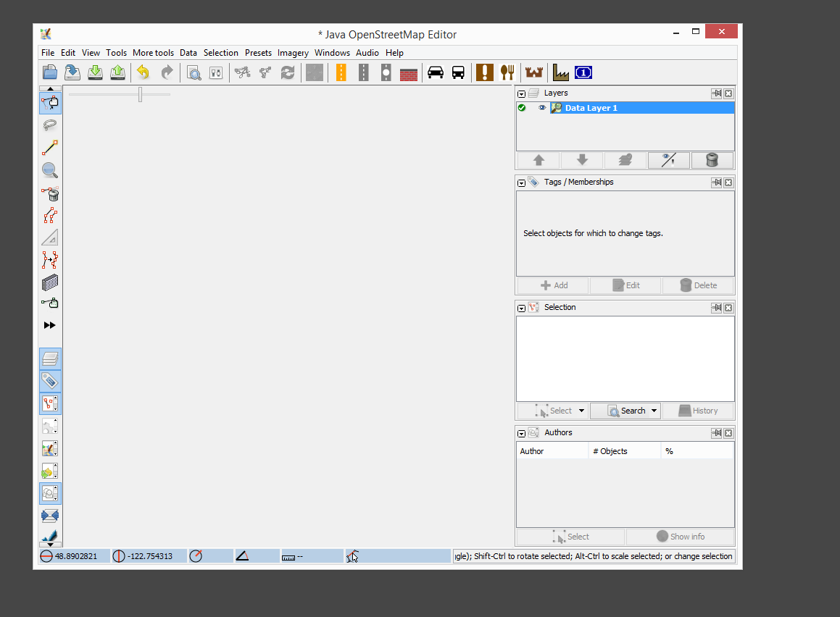The height and width of the screenshot is (617, 840).
Task: Toggle the Tags panel sidebar button
Action: click(x=49, y=382)
